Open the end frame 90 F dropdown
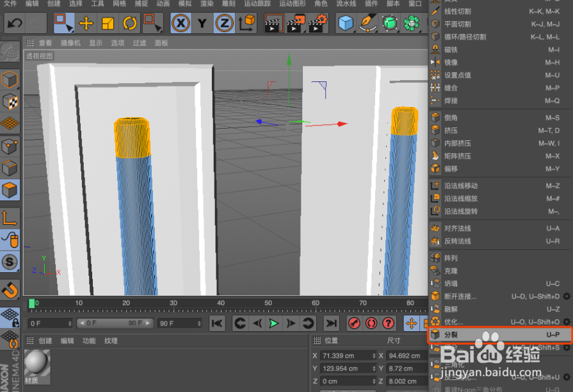573x392 pixels. [198, 323]
